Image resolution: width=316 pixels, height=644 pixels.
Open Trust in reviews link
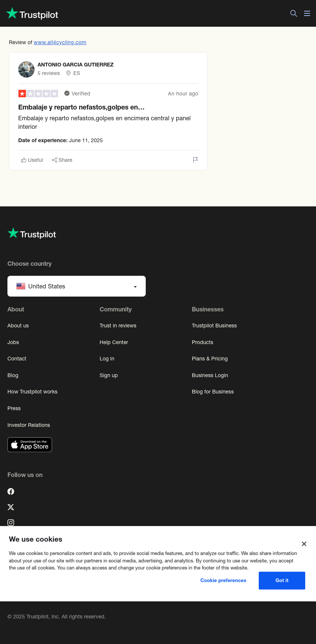118,326
